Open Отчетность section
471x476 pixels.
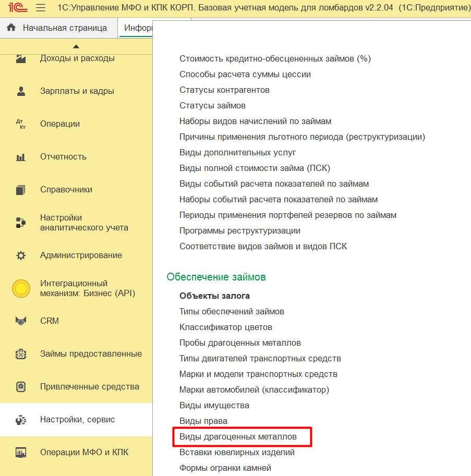(63, 156)
